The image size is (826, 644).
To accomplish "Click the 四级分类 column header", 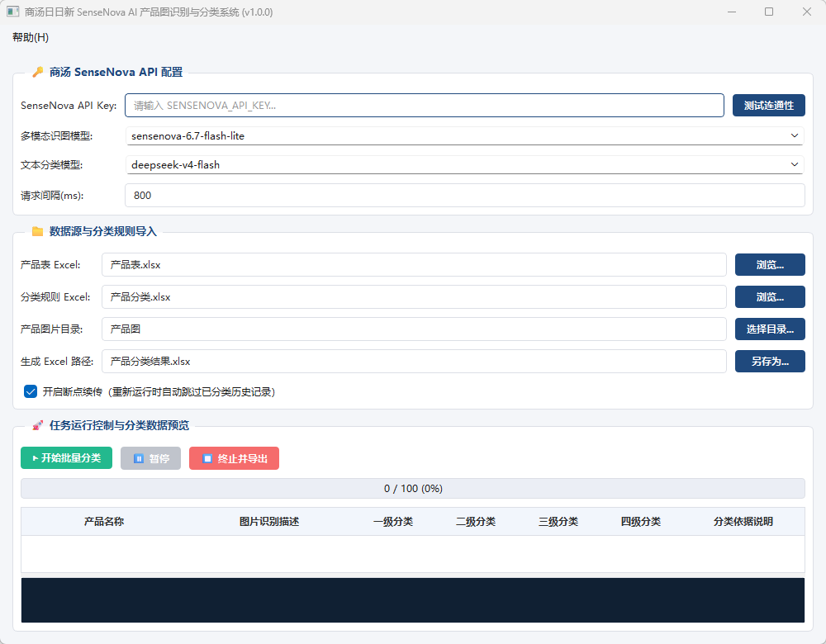I will point(641,521).
